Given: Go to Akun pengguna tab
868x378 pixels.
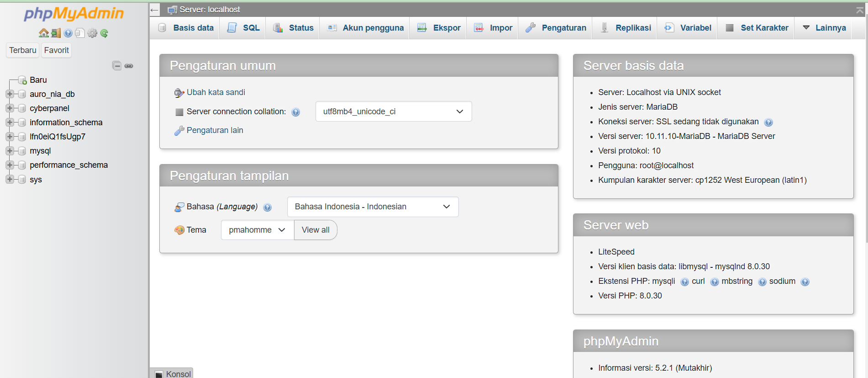Looking at the screenshot, I should tap(365, 28).
